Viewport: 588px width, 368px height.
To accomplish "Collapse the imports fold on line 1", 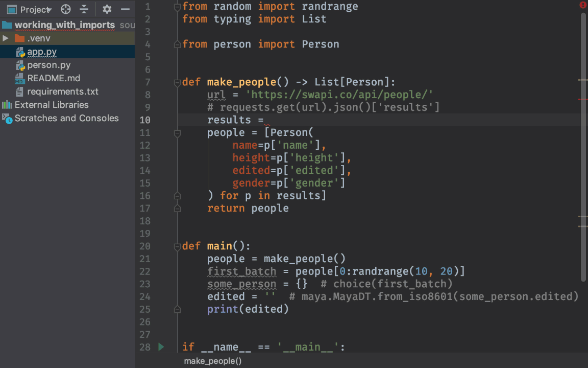I will [178, 7].
